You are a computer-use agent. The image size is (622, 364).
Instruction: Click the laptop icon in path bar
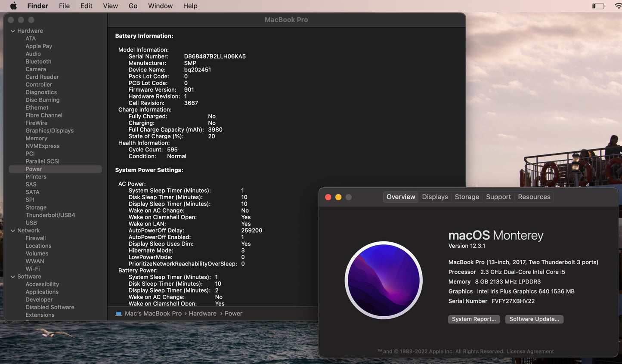[x=119, y=314]
